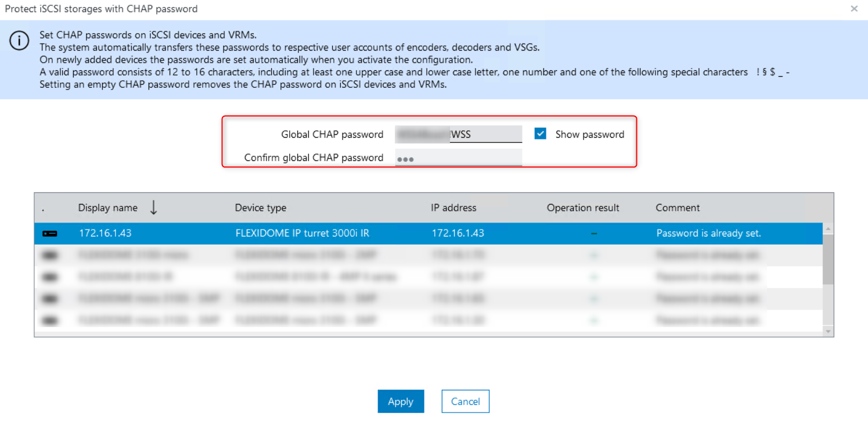This screenshot has width=868, height=434.
Task: Click the Operation result column header
Action: (x=583, y=207)
